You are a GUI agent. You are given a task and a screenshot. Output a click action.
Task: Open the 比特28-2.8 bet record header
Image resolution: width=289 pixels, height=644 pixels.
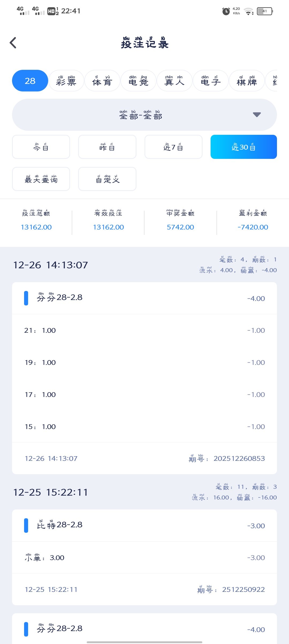144,526
